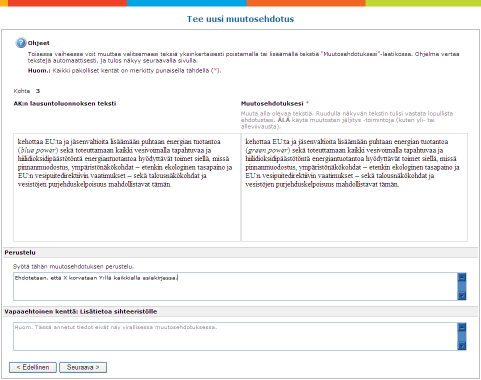Click the Perustelu section header
This screenshot has width=481, height=380.
(240, 253)
